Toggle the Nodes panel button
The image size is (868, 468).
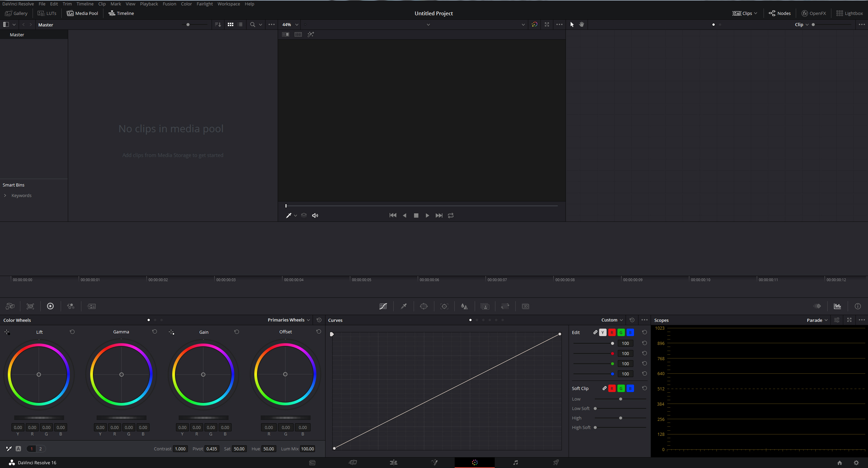point(780,13)
